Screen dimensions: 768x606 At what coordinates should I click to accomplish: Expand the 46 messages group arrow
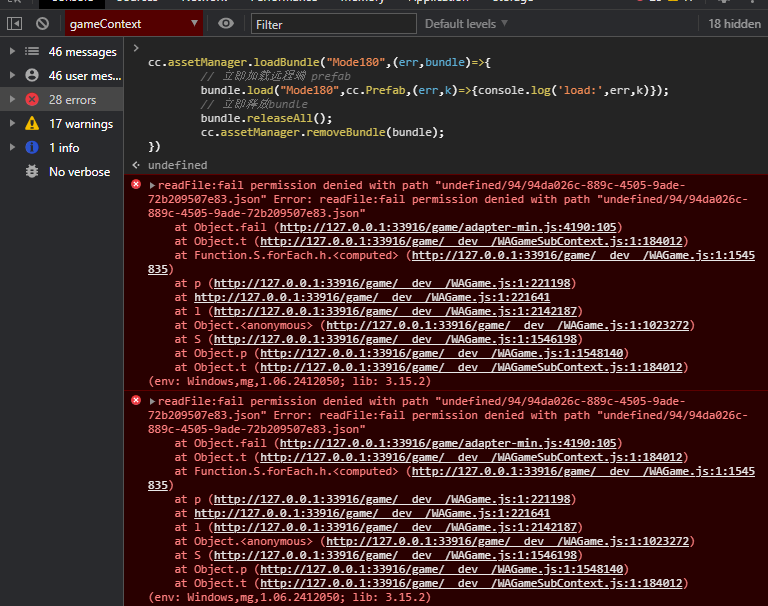(12, 51)
